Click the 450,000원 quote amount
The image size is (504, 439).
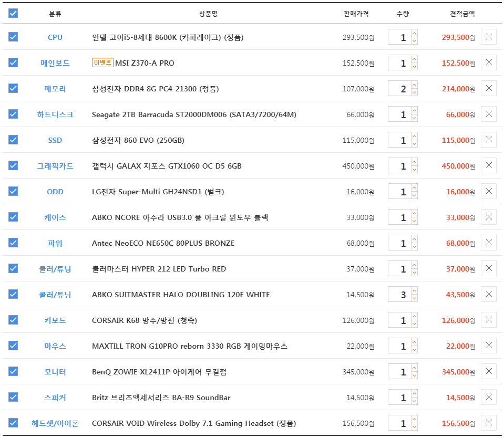458,166
